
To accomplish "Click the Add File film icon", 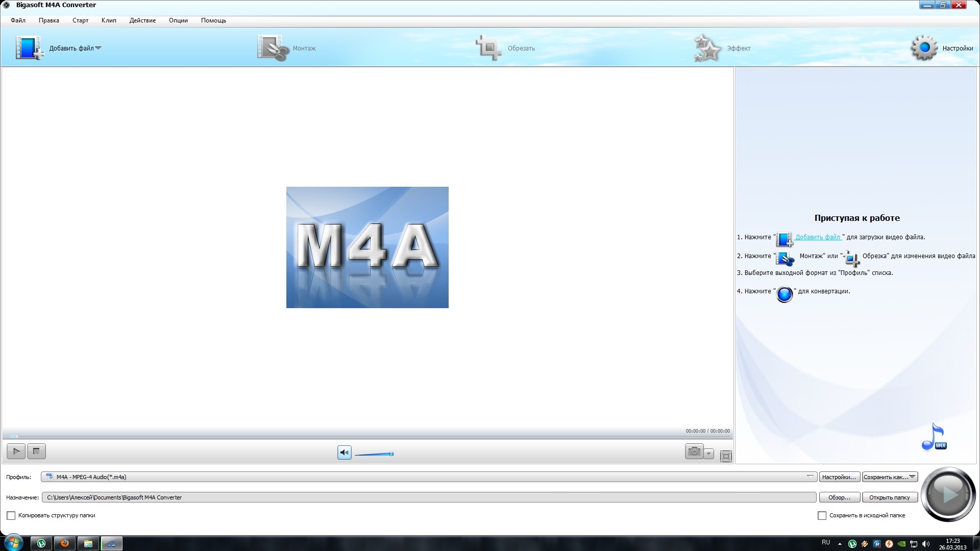I will (x=29, y=48).
